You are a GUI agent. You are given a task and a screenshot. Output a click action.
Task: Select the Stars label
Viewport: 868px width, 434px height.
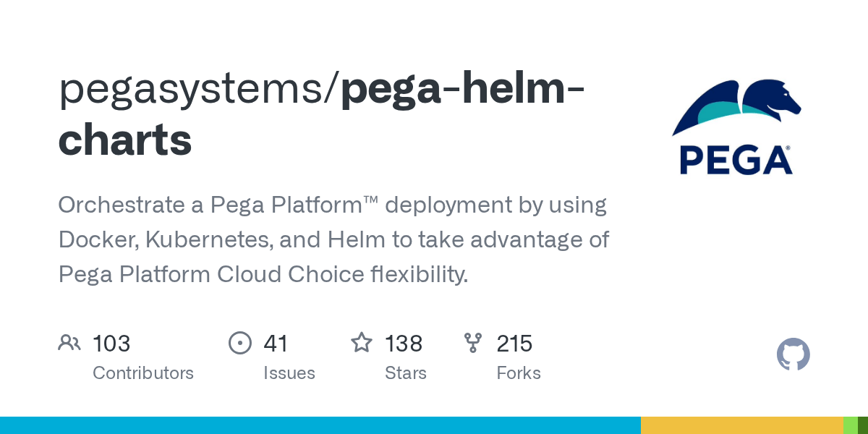point(406,373)
